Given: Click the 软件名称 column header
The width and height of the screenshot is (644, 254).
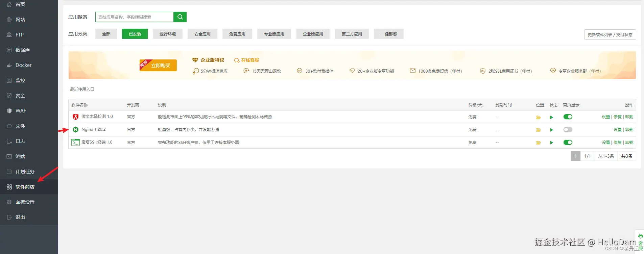Looking at the screenshot, I should [x=79, y=105].
